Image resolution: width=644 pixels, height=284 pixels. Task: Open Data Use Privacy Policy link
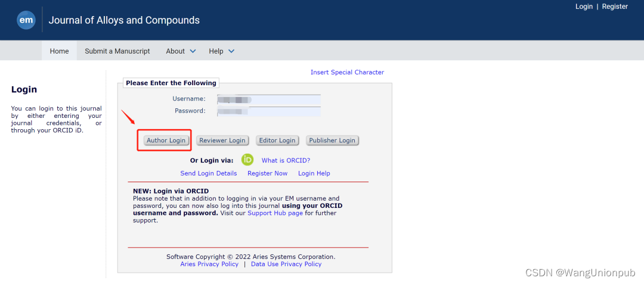(286, 264)
